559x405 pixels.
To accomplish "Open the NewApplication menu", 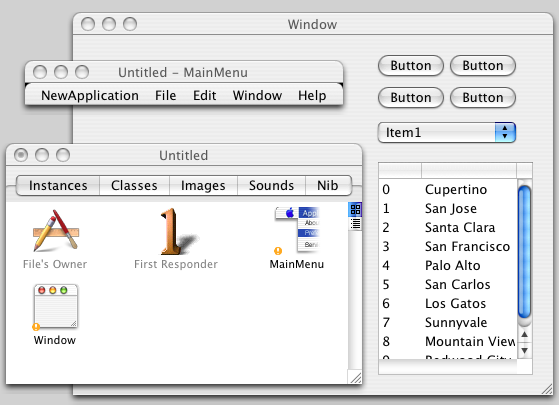I will (90, 96).
